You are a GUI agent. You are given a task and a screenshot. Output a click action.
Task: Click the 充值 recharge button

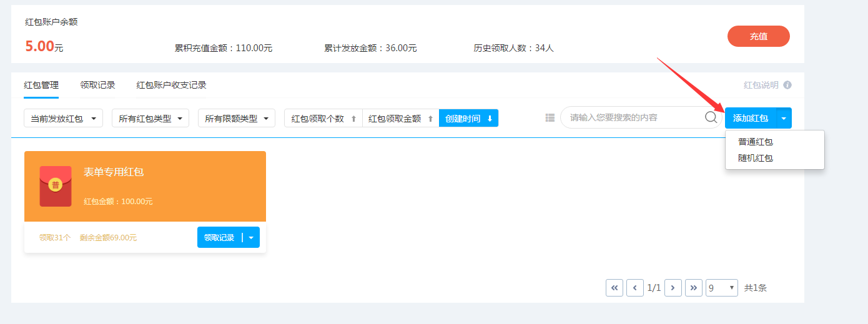point(758,36)
